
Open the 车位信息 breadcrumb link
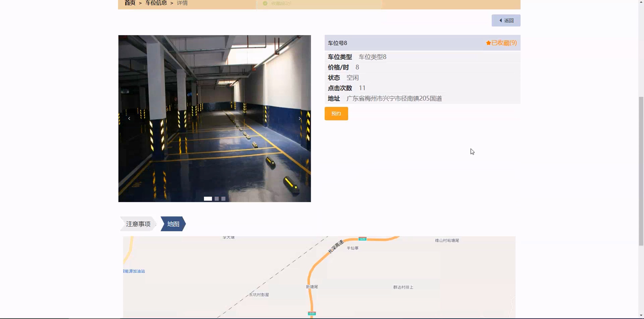[x=156, y=3]
